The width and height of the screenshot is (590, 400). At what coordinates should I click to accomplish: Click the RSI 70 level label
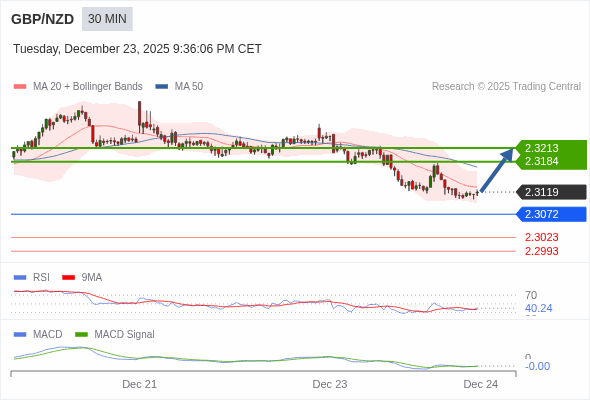pos(531,295)
